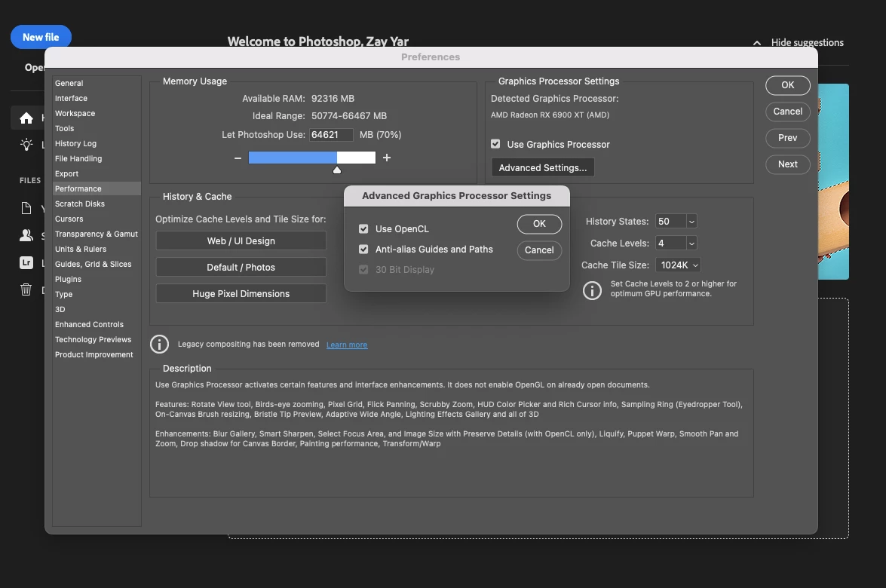Open Type preferences category

tap(97, 294)
